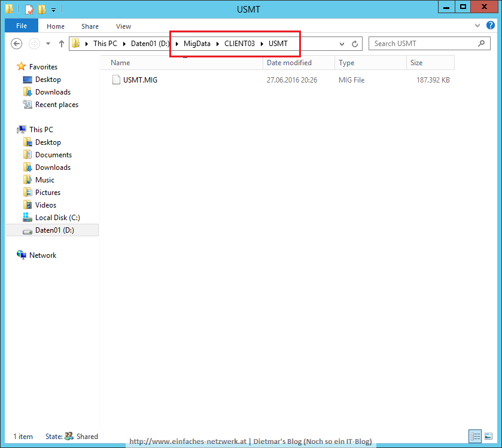Expand the arrow after MigData breadcrumb
502x448 pixels.
click(218, 44)
